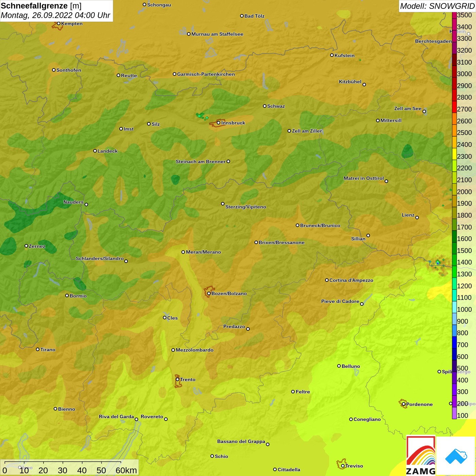Click the Mittersill location dot

pos(378,120)
